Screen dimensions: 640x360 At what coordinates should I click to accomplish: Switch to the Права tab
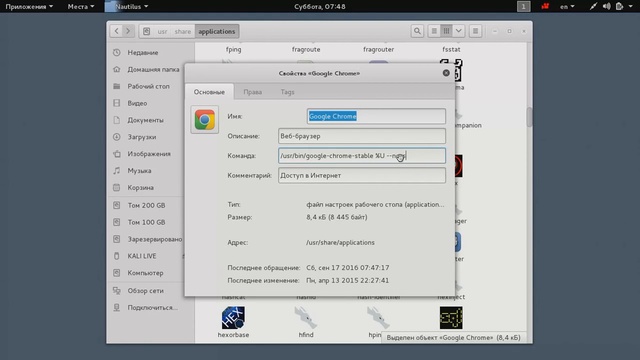pyautogui.click(x=253, y=92)
